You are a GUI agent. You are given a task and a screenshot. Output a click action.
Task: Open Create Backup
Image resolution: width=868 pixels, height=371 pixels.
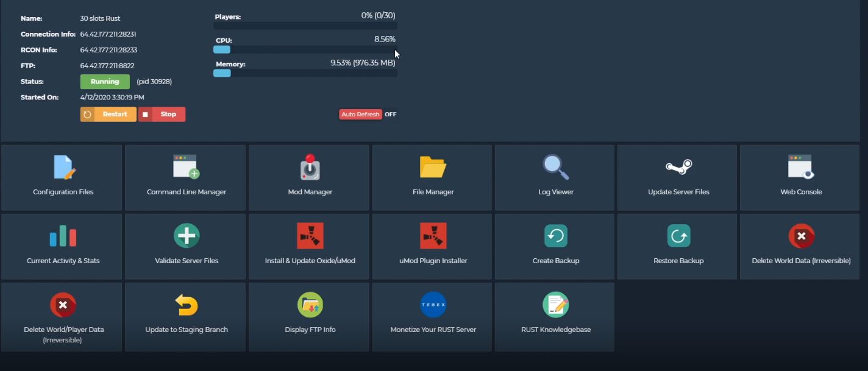click(x=554, y=246)
